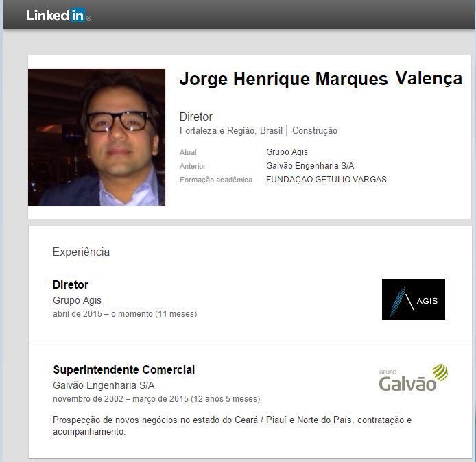Viewport: 476px width, 462px height.
Task: Open FUNDAÇAO GETULIO VARGAS education link
Action: 326,180
